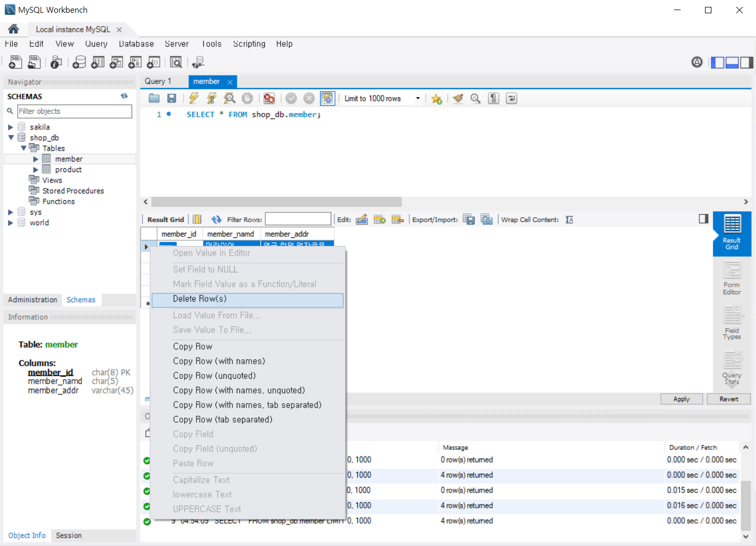The width and height of the screenshot is (756, 546).
Task: Expand the world schema
Action: pyautogui.click(x=11, y=223)
